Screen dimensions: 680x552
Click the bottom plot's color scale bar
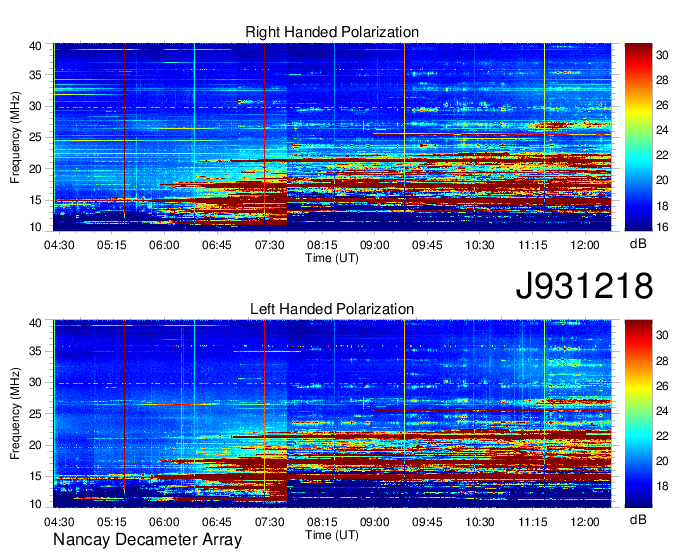point(638,414)
